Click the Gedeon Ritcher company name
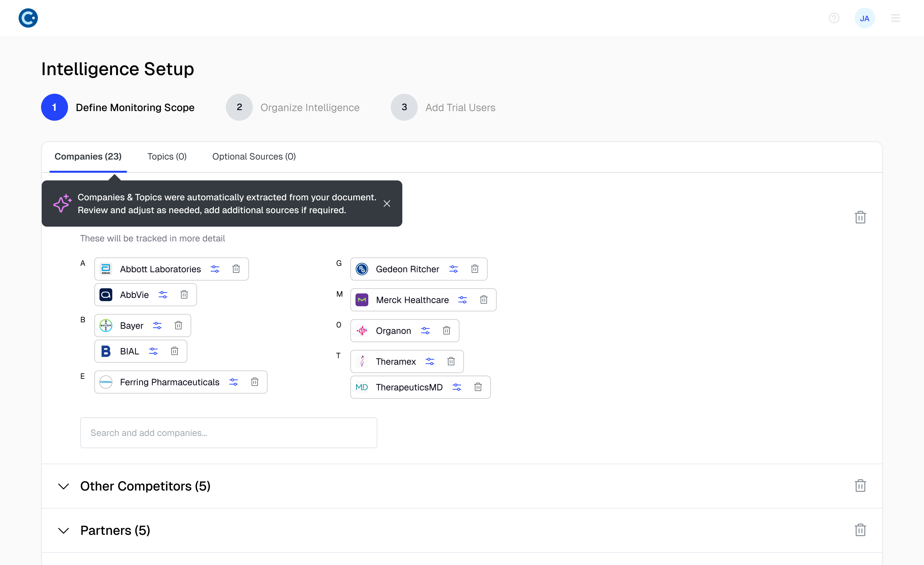This screenshot has width=924, height=565. click(x=407, y=269)
